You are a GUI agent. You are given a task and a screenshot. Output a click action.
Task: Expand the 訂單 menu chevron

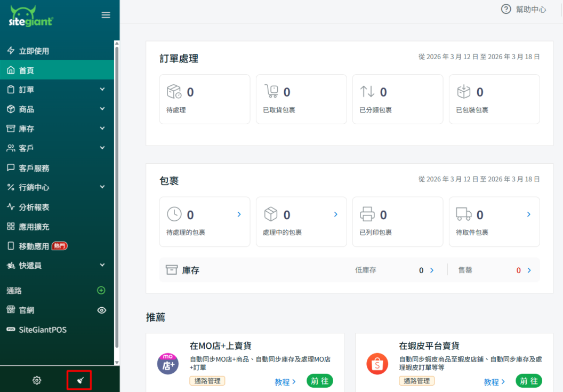[x=102, y=90]
